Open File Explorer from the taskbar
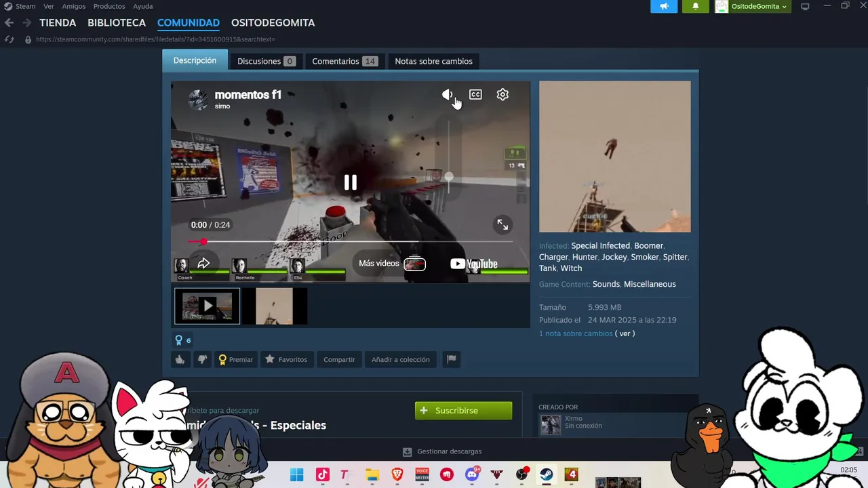868x488 pixels. click(372, 474)
